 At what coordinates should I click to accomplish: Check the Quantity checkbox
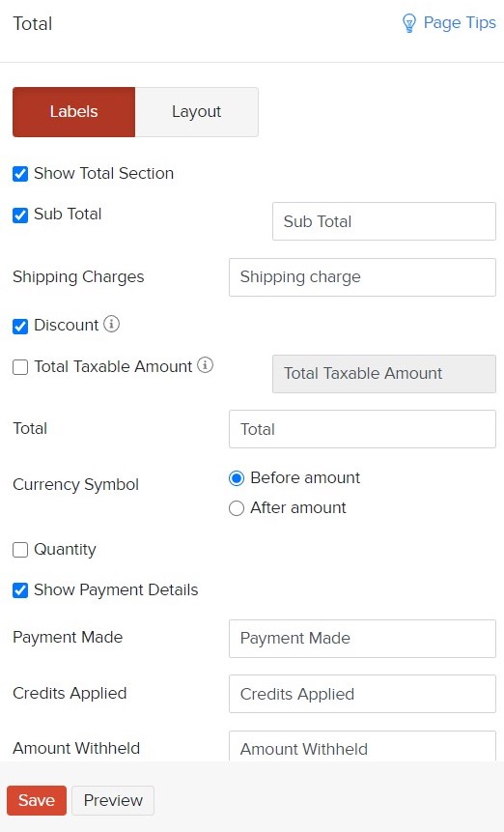point(20,550)
